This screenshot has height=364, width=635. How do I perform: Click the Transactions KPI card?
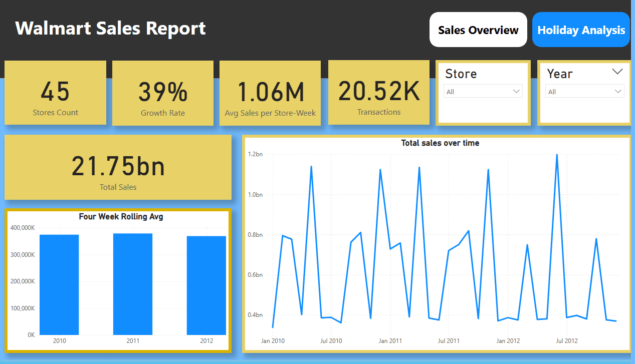click(x=378, y=93)
